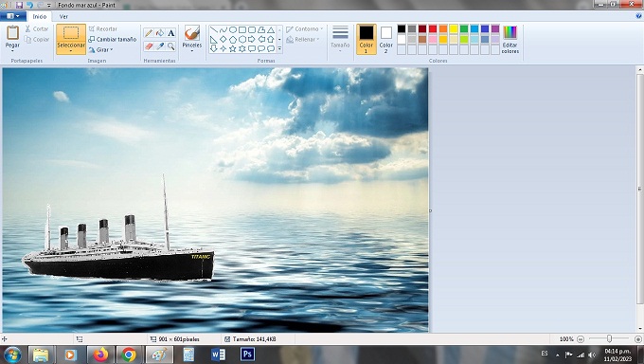Screen dimensions: 644x364
Task: Choose the Oval shape
Action: pyautogui.click(x=232, y=29)
